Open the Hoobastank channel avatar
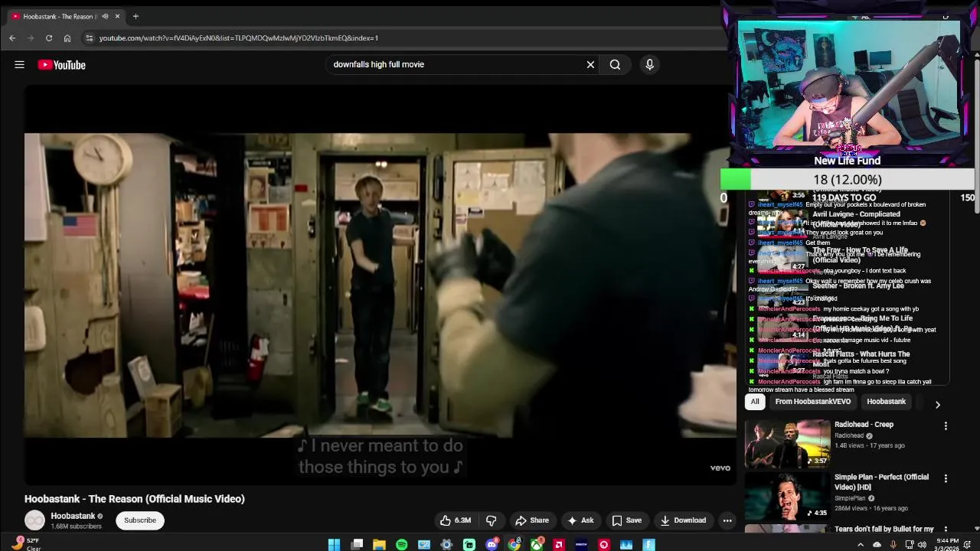The width and height of the screenshot is (980, 551). (x=34, y=520)
